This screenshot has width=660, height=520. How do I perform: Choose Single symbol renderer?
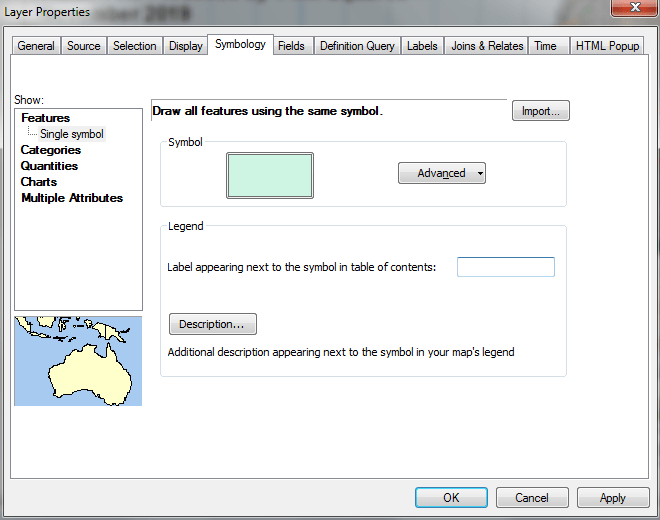coord(72,134)
